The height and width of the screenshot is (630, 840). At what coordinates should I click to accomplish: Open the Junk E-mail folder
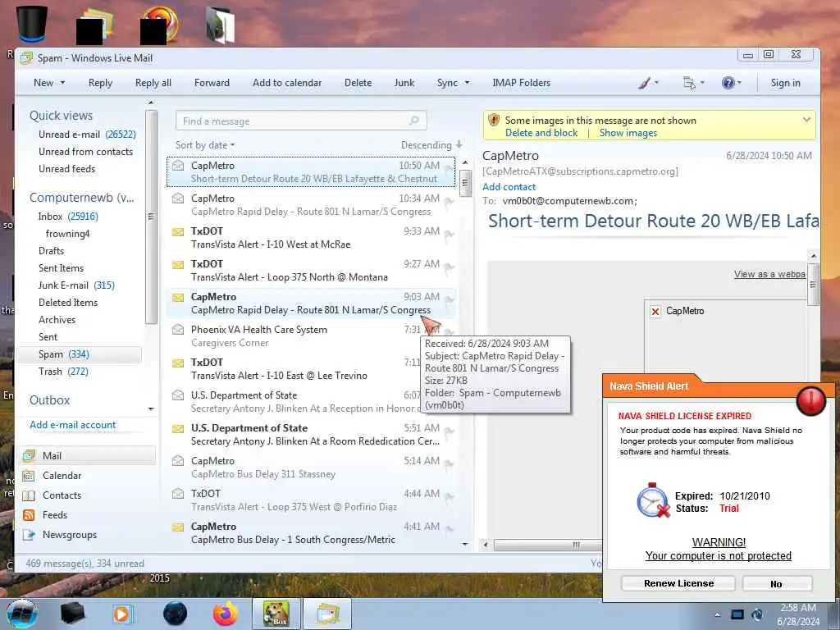click(76, 285)
